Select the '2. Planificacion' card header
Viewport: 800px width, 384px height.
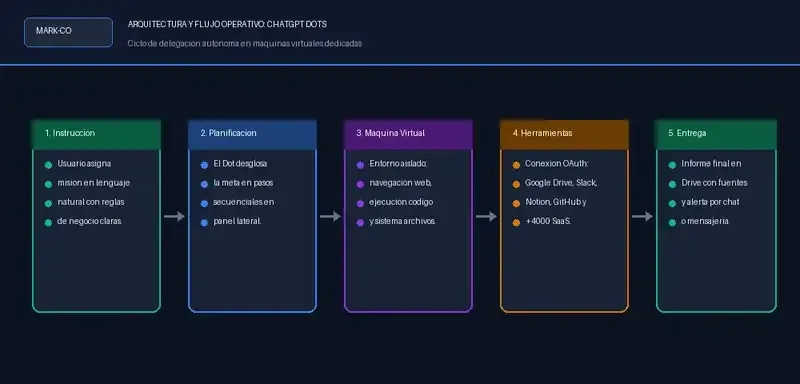(253, 135)
